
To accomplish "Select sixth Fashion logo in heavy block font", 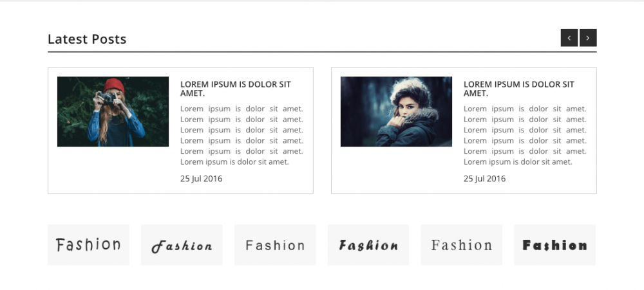I will 555,245.
